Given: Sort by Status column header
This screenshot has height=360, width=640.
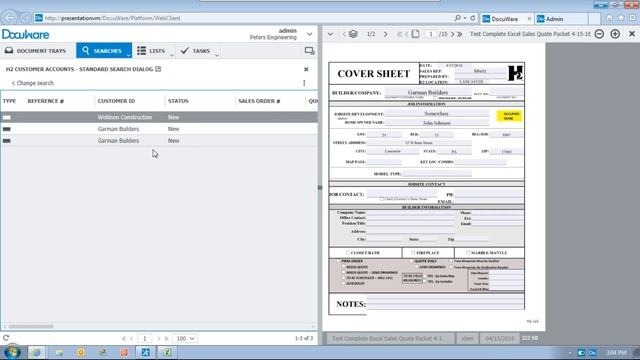Looking at the screenshot, I should pos(178,101).
